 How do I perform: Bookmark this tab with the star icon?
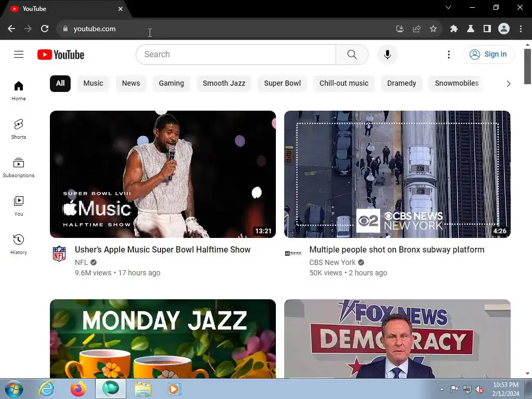(433, 29)
